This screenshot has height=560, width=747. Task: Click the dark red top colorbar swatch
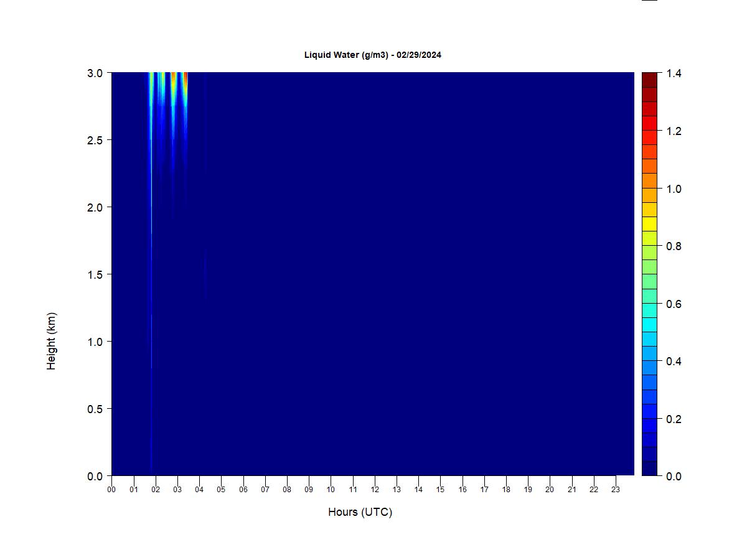tap(649, 80)
